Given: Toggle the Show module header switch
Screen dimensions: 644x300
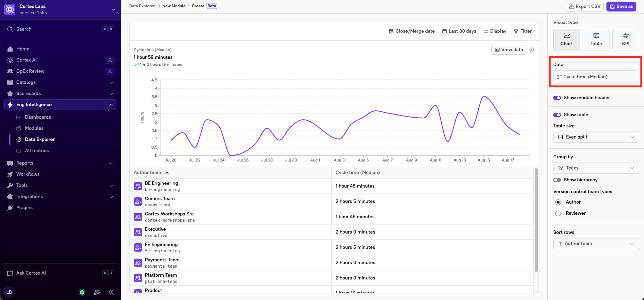Looking at the screenshot, I should pyautogui.click(x=557, y=98).
